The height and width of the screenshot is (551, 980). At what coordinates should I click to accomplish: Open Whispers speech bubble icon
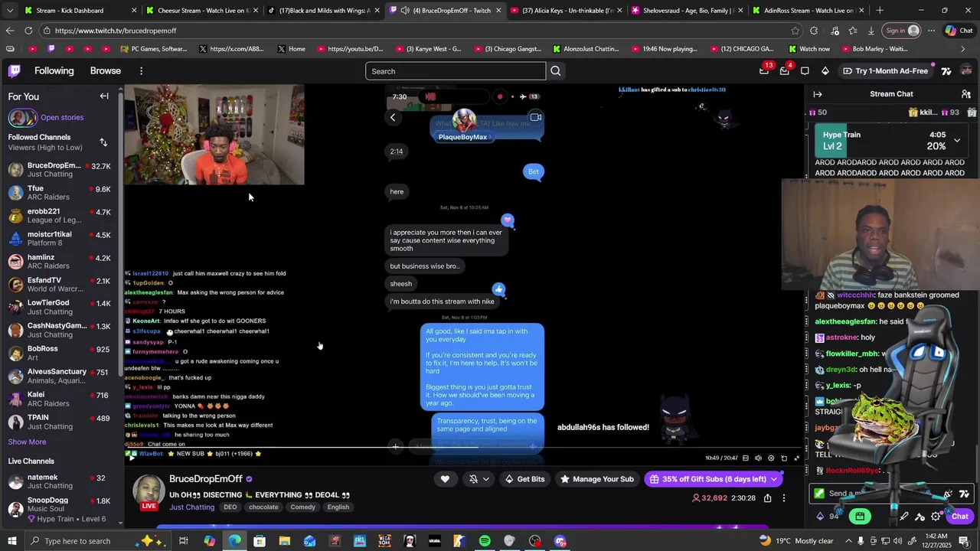805,71
